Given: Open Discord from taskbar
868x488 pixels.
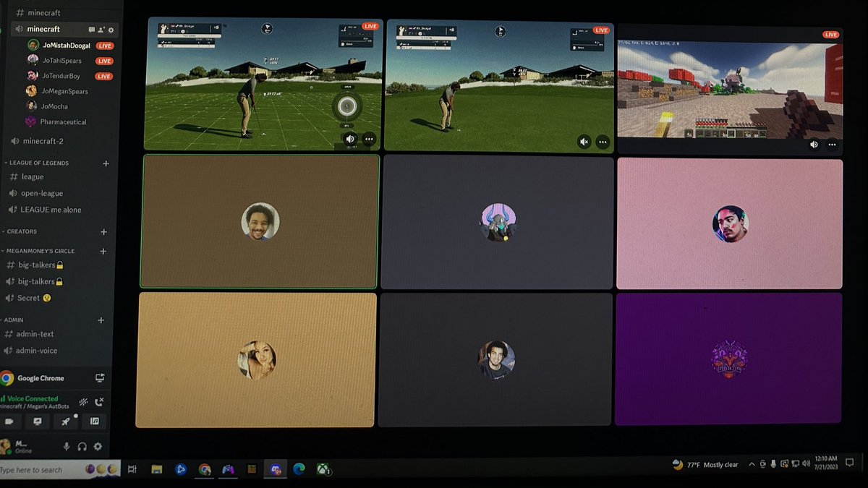Looking at the screenshot, I should click(275, 469).
